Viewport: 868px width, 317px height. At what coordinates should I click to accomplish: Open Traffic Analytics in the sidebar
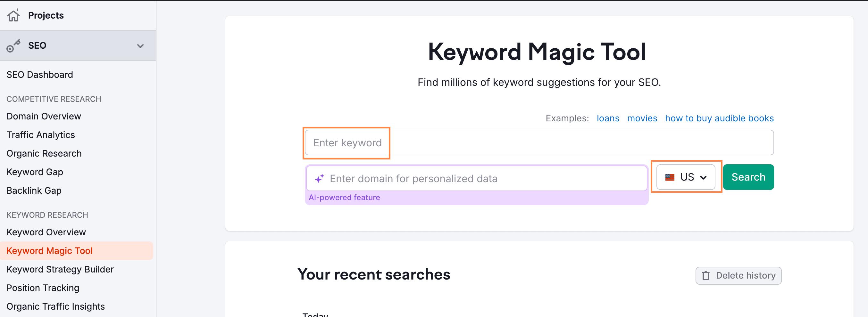41,135
